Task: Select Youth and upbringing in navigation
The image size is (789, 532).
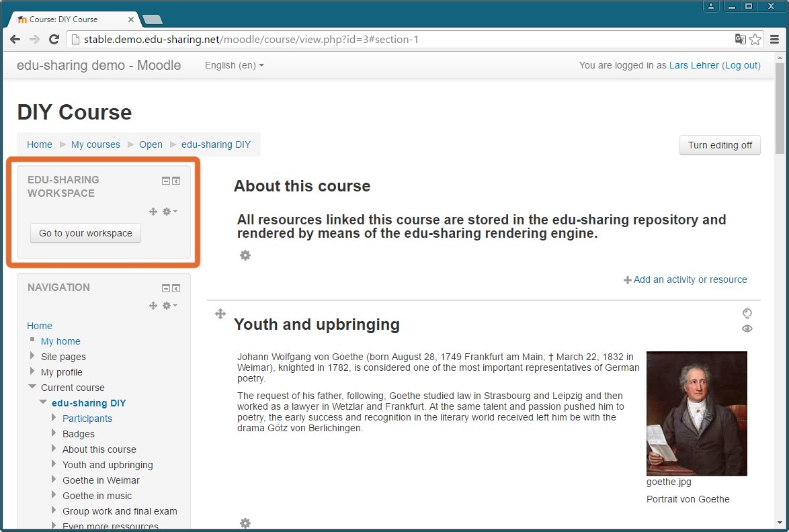Action: (108, 465)
